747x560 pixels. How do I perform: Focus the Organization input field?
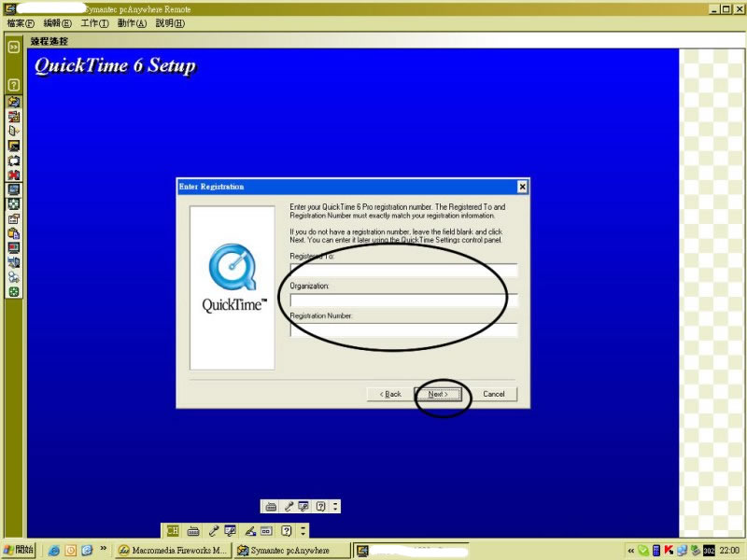pyautogui.click(x=403, y=301)
